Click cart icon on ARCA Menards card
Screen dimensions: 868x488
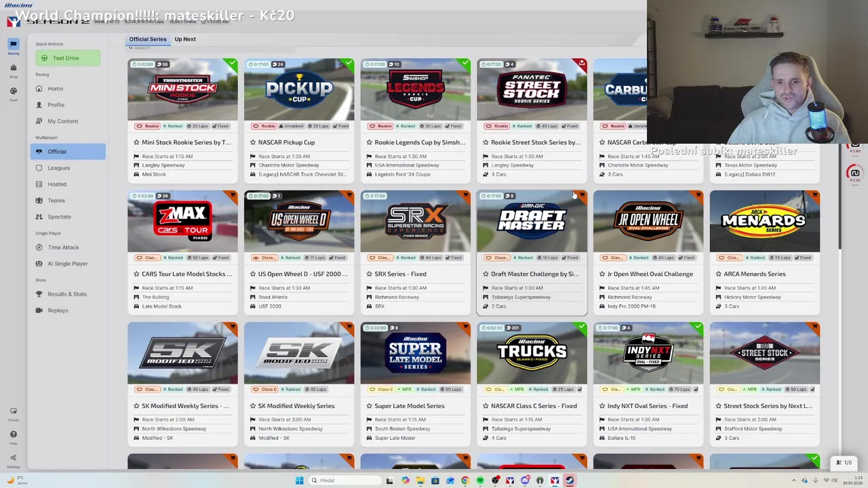pos(814,195)
